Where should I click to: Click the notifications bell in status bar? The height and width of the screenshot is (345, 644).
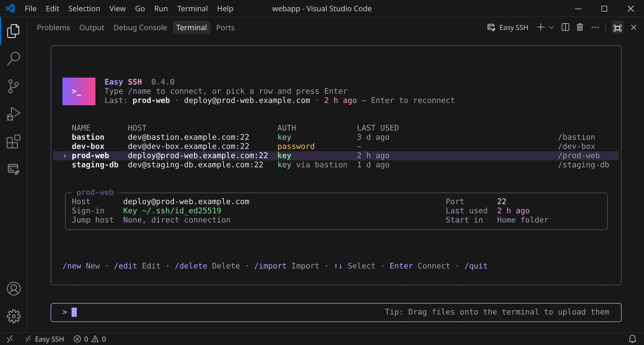click(632, 339)
